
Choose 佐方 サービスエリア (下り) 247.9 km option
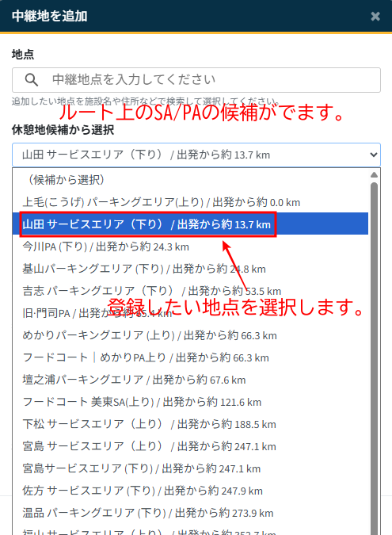pyautogui.click(x=190, y=491)
